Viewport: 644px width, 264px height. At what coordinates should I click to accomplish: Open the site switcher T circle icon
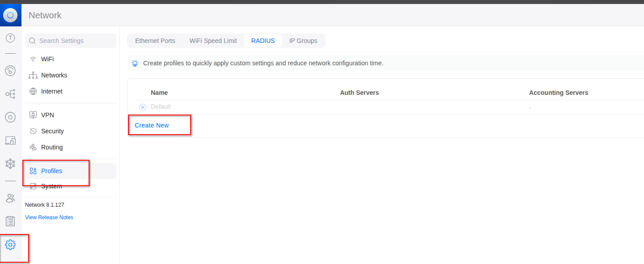[x=10, y=38]
